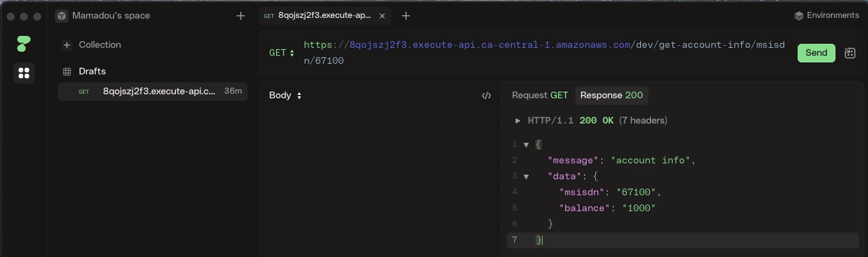Select the 8qojszj2f3.execute-ap tab at the top
This screenshot has width=868, height=257.
(325, 16)
